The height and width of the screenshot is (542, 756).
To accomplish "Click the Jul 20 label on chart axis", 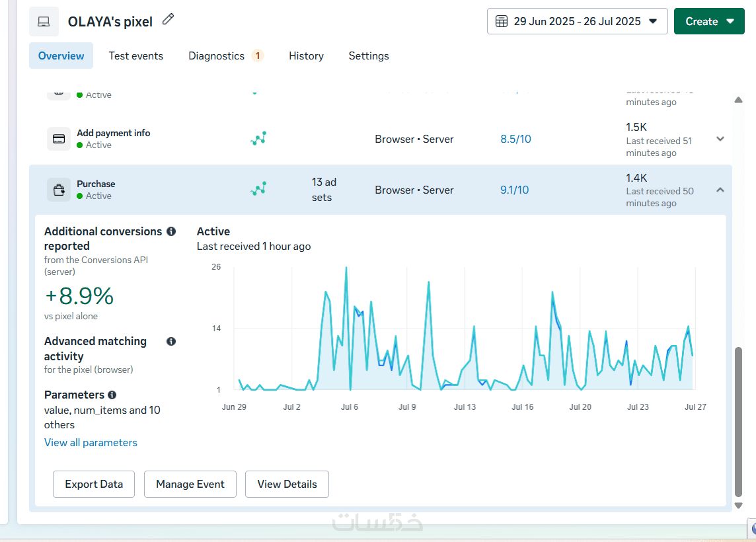I will click(580, 407).
